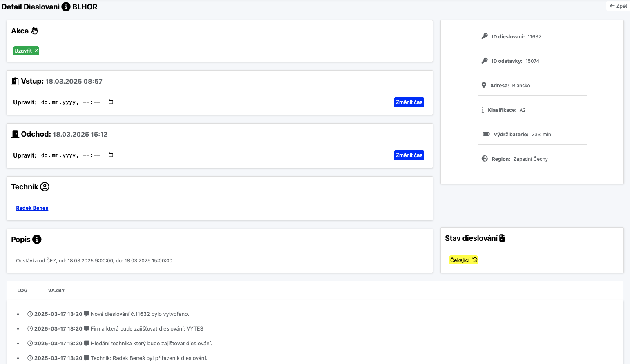Image resolution: width=630 pixels, height=364 pixels.
Task: Open calendar picker for Vstup time
Action: [x=111, y=102]
